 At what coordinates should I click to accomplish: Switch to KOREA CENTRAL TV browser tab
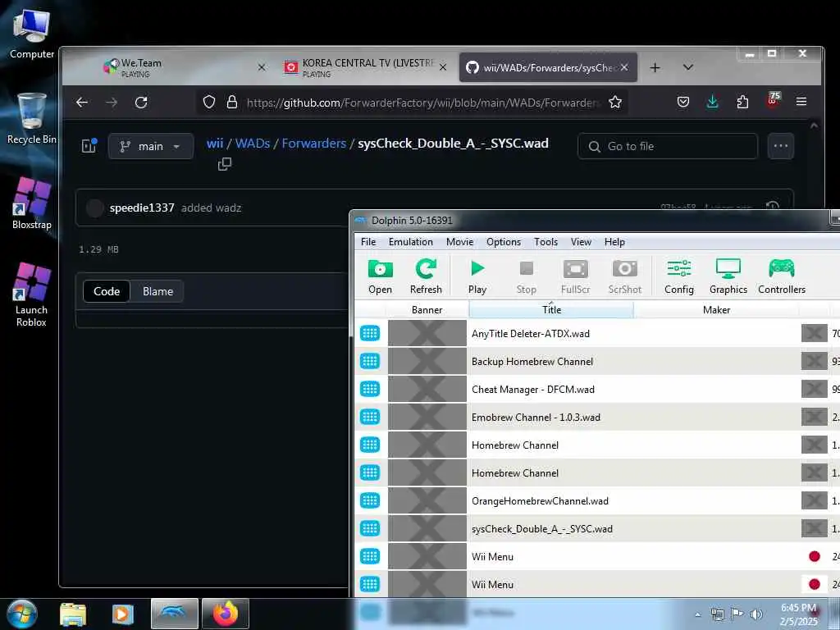pyautogui.click(x=364, y=67)
